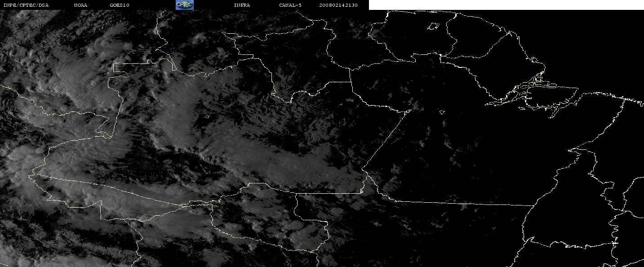Select the GOES10 satellite label
644x267 pixels.
120,5
